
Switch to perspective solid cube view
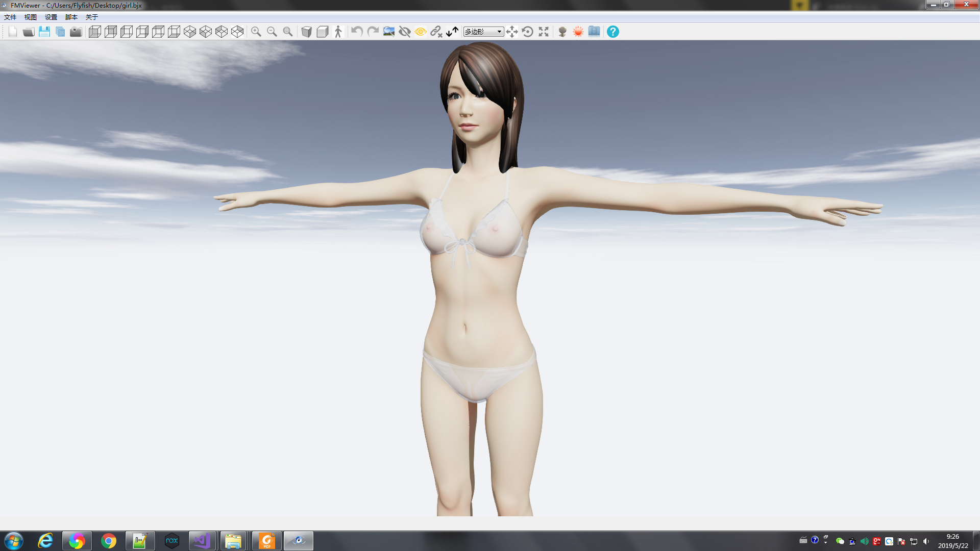click(x=306, y=32)
